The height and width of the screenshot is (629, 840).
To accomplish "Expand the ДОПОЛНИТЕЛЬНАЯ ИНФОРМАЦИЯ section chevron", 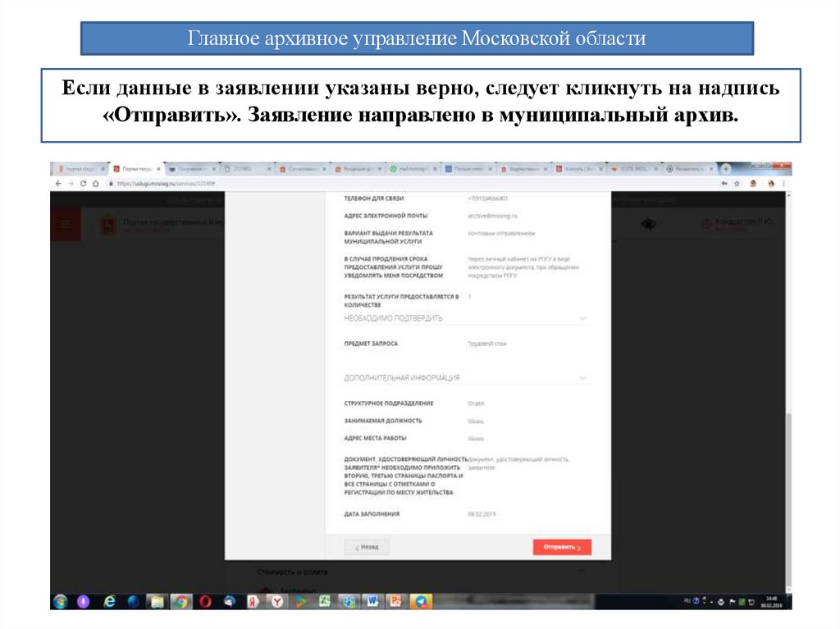I will coord(583,378).
